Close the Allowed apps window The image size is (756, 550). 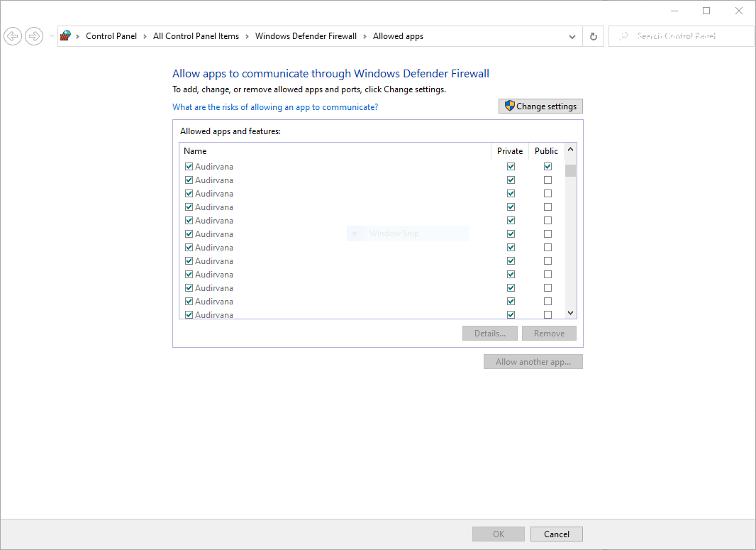click(x=739, y=11)
